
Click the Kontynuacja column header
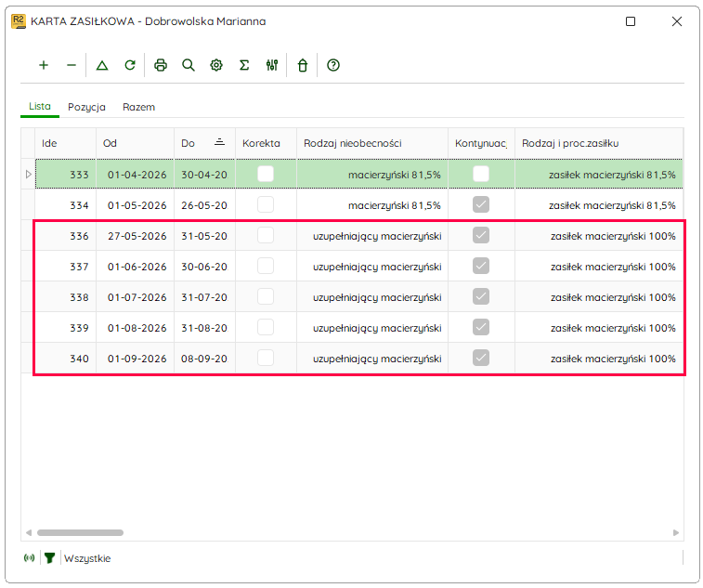[482, 143]
